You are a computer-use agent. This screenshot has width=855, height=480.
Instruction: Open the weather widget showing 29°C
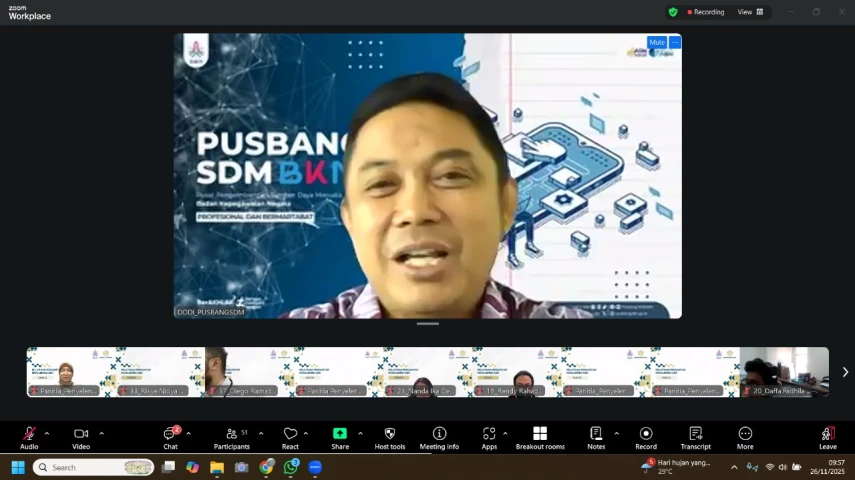676,467
